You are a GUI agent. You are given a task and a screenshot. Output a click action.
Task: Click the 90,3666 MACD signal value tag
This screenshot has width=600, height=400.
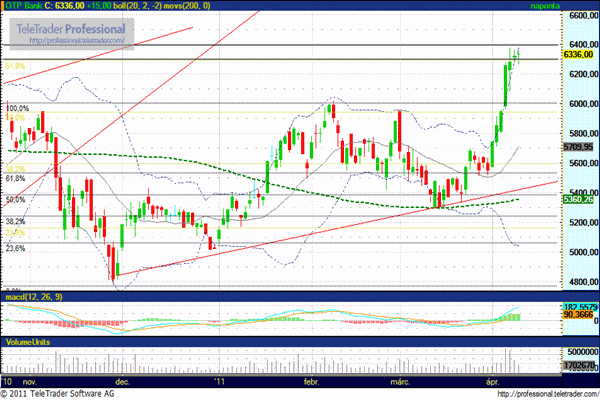[x=579, y=314]
